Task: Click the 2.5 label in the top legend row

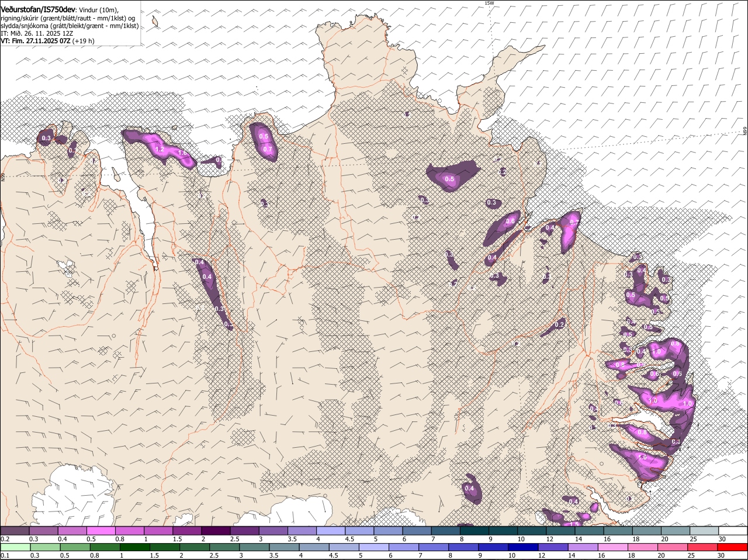Action: pos(234,539)
